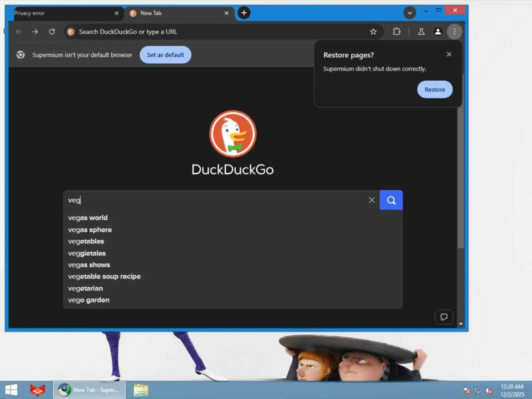Close the New Tab tab

point(226,13)
